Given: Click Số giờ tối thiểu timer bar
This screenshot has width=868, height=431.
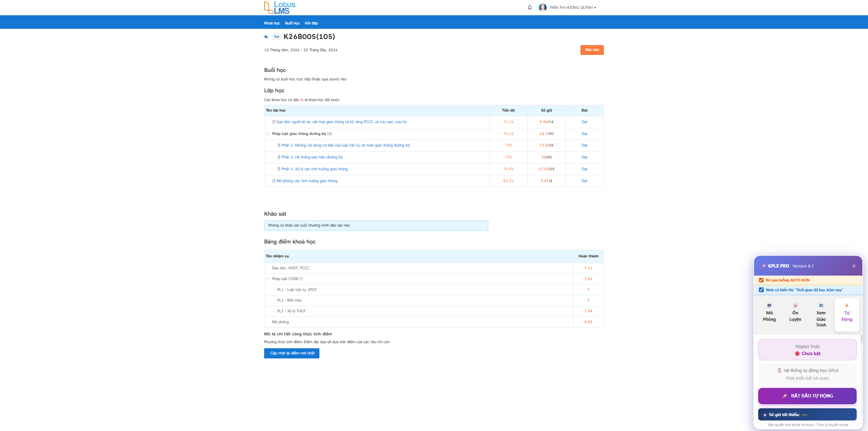Looking at the screenshot, I should pyautogui.click(x=807, y=414).
